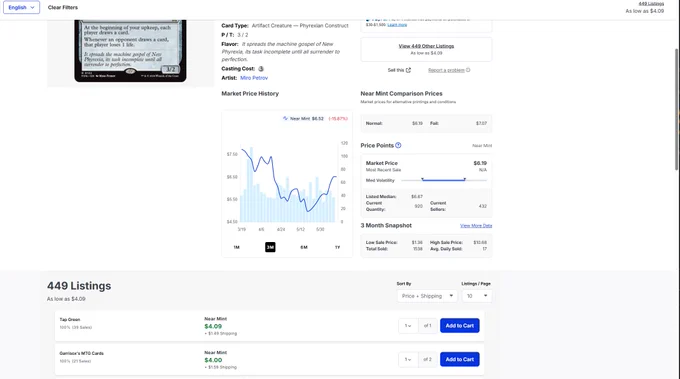
Task: Click Clear Filters
Action: (x=63, y=7)
